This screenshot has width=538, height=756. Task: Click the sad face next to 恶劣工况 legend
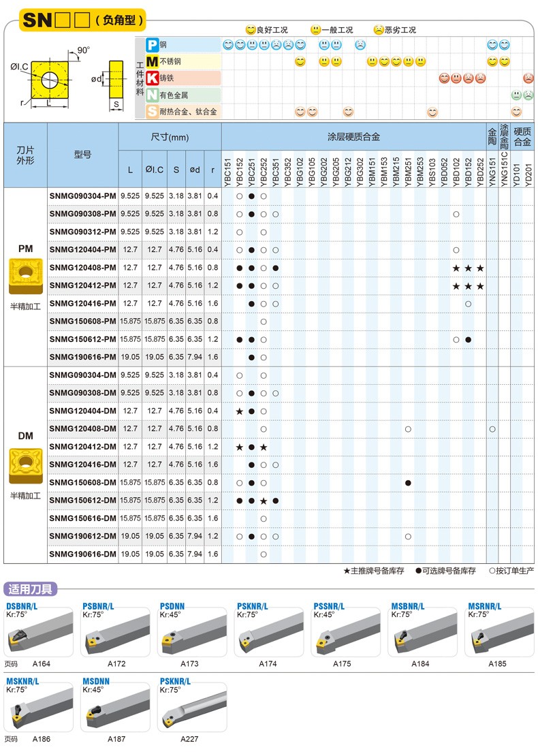click(x=379, y=30)
